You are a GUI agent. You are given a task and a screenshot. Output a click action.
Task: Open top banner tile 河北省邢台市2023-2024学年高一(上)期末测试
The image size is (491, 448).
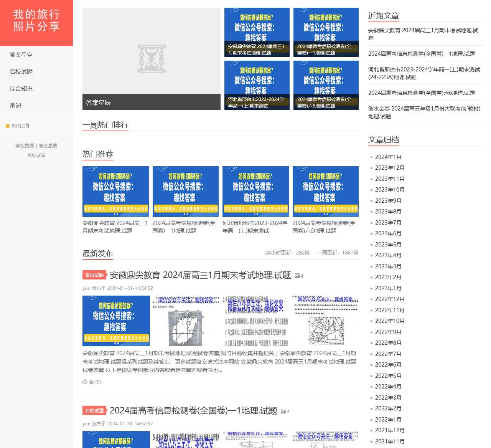pyautogui.click(x=257, y=85)
